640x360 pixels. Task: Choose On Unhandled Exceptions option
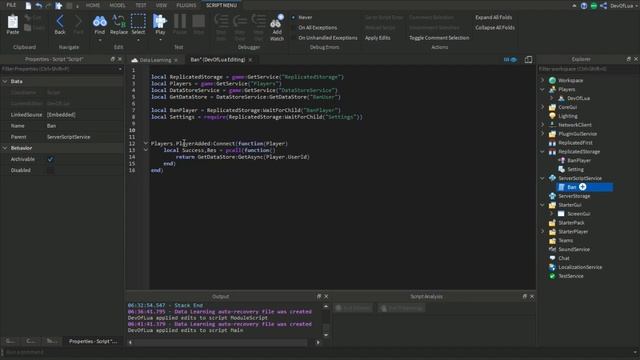click(x=328, y=38)
